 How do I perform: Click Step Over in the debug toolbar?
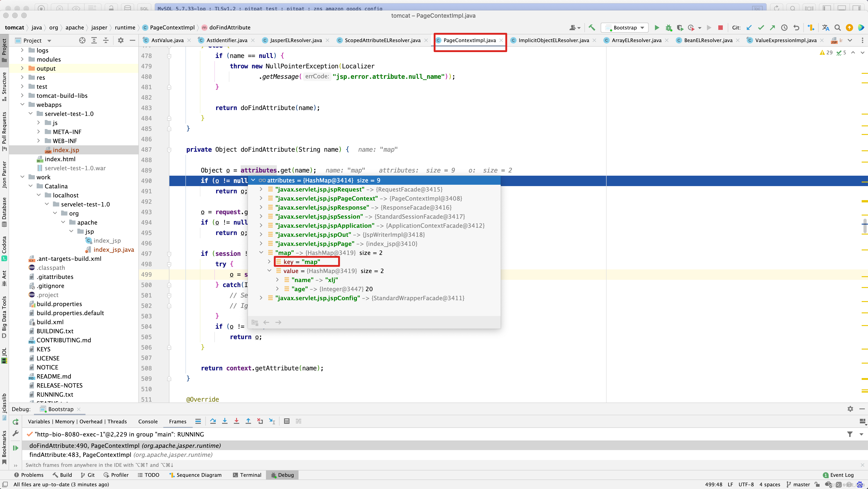tap(213, 421)
